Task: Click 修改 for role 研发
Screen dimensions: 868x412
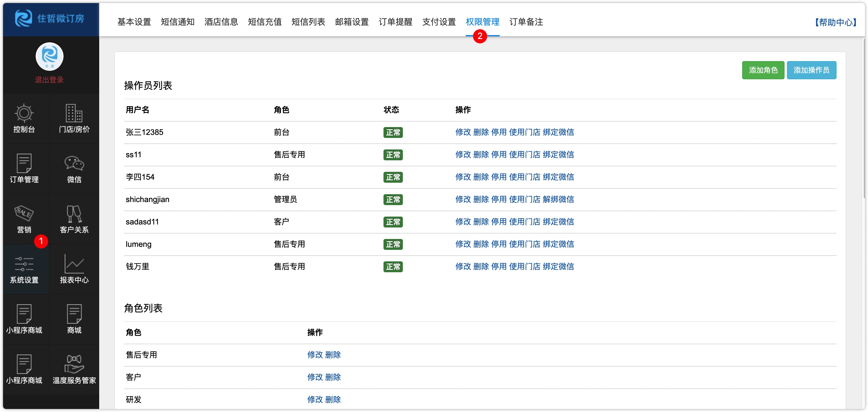Action: 315,400
